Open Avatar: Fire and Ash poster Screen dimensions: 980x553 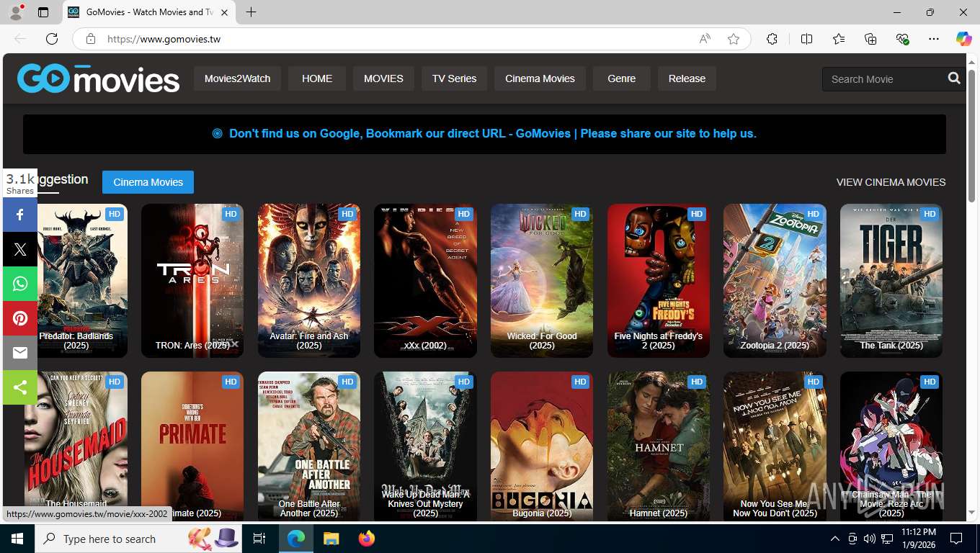[309, 281]
